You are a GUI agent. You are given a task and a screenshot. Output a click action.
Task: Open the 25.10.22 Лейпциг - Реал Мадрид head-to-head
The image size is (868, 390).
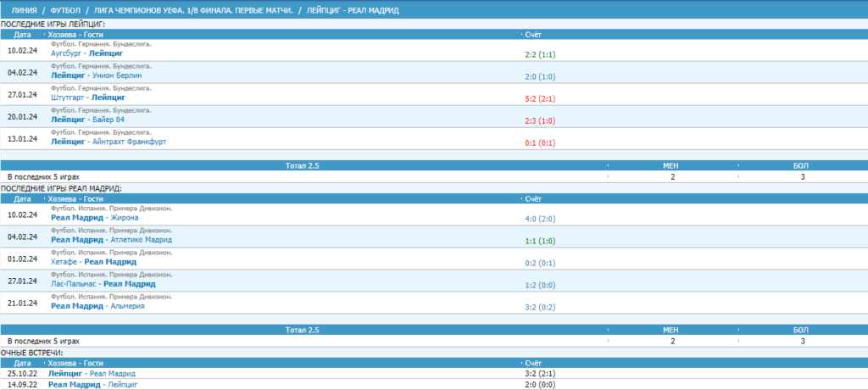[x=92, y=374]
